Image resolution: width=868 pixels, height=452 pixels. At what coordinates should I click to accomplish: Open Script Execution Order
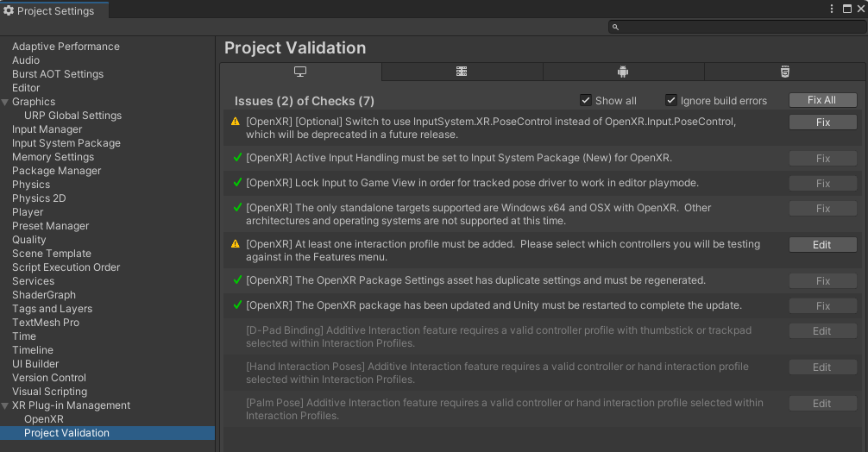[66, 267]
